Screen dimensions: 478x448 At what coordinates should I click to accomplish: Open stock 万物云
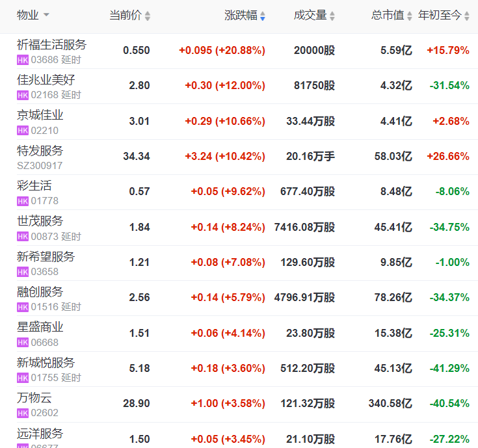click(x=34, y=398)
